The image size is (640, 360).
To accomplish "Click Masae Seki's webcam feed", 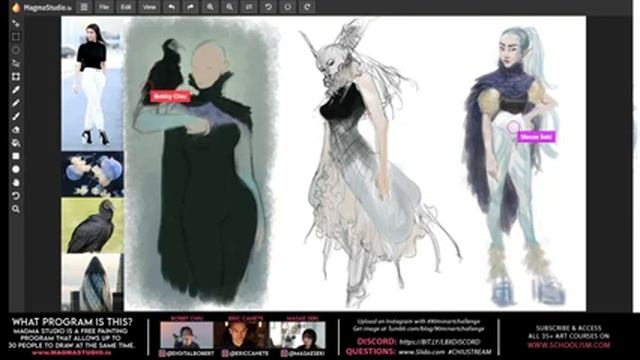I will (298, 335).
